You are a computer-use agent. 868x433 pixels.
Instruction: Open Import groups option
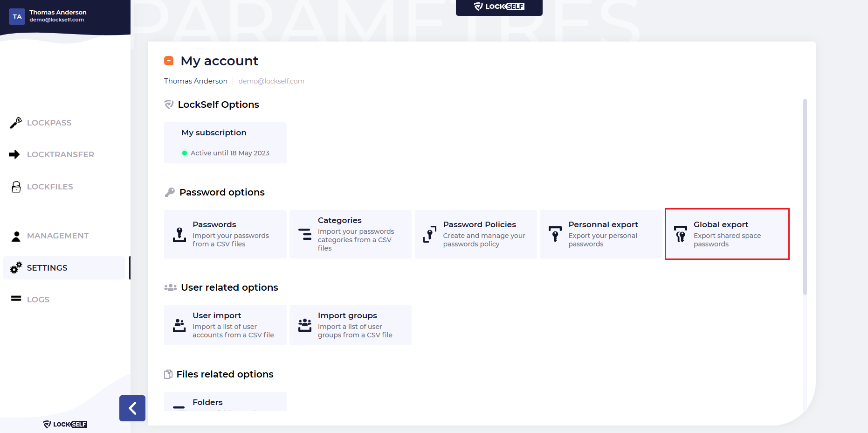350,325
